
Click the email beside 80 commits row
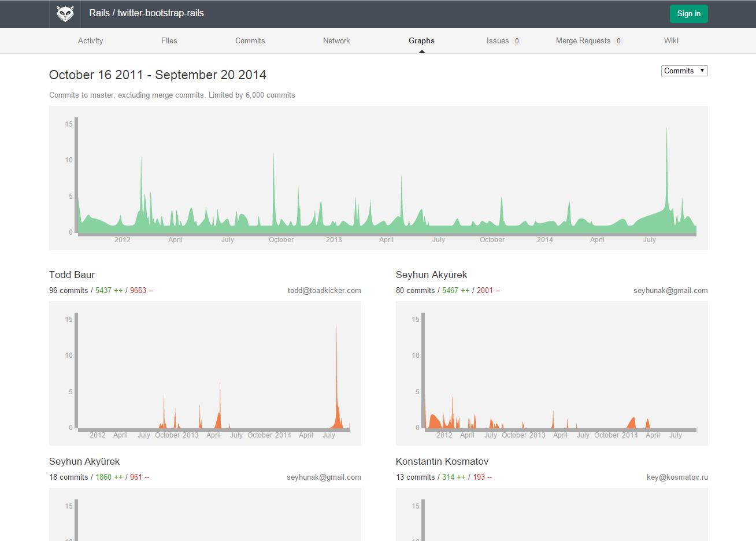[x=670, y=290]
